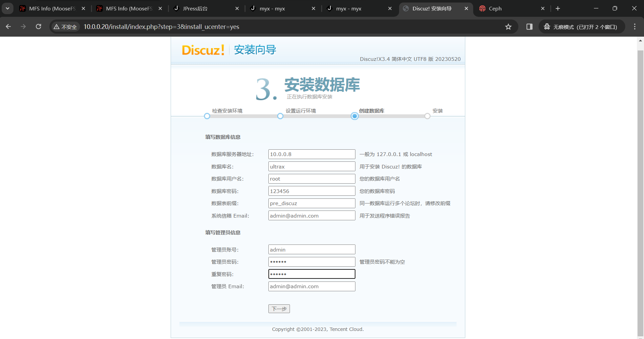
Task: Switch to the second myx - myx tab
Action: 359,8
